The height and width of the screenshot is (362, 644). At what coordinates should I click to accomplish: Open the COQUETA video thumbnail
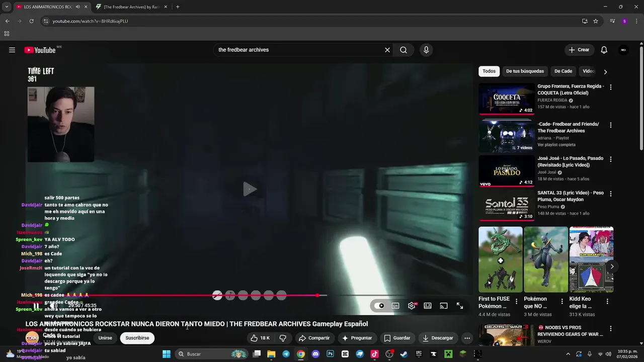coord(507,99)
